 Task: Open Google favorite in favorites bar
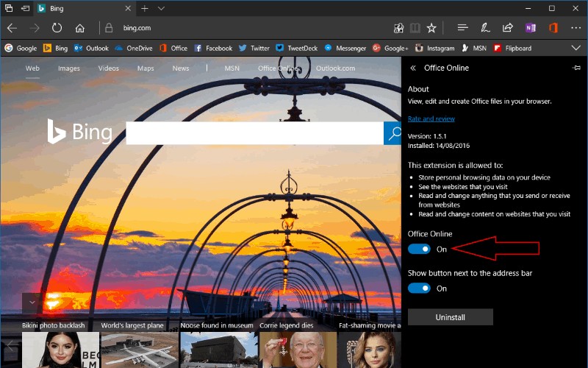(21, 48)
